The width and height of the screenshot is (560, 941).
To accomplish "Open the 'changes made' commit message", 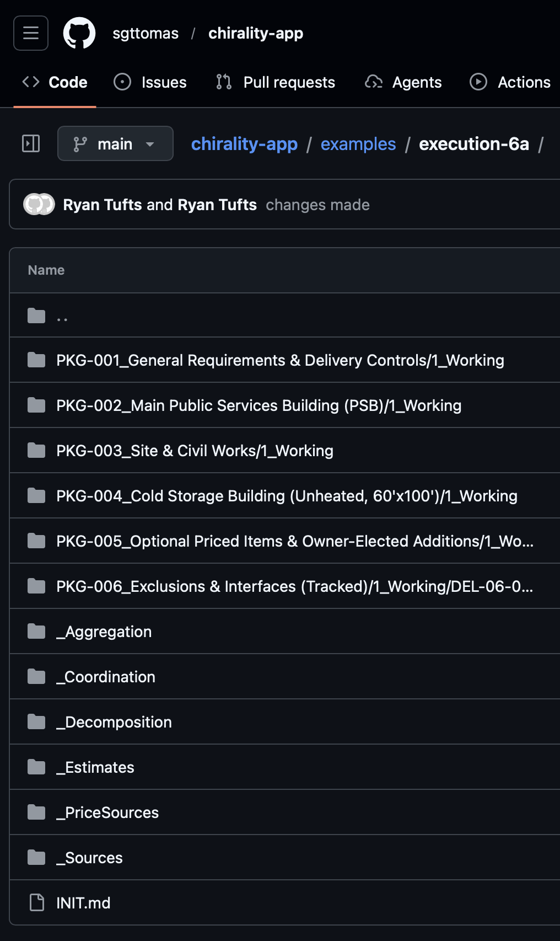I will 317,205.
